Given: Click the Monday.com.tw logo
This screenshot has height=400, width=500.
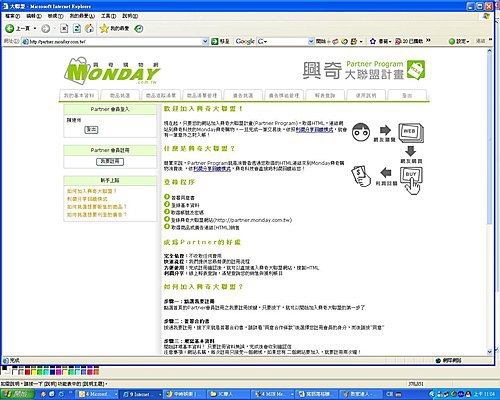Looking at the screenshot, I should 112,71.
